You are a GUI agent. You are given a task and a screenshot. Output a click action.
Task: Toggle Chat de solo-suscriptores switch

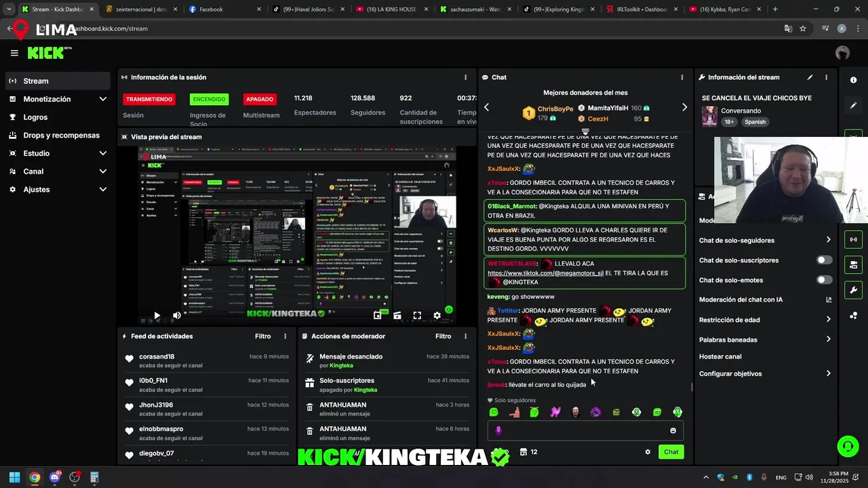(825, 260)
